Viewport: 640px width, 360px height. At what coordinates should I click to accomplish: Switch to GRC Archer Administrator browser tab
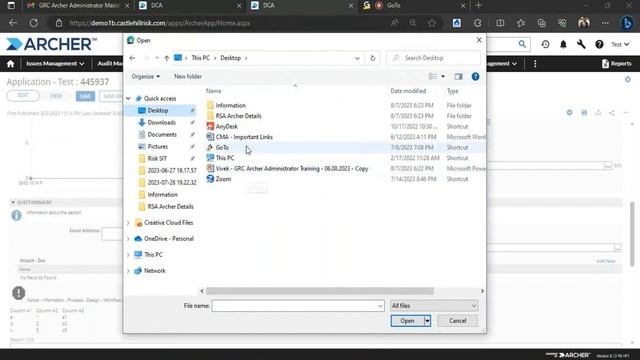[77, 5]
